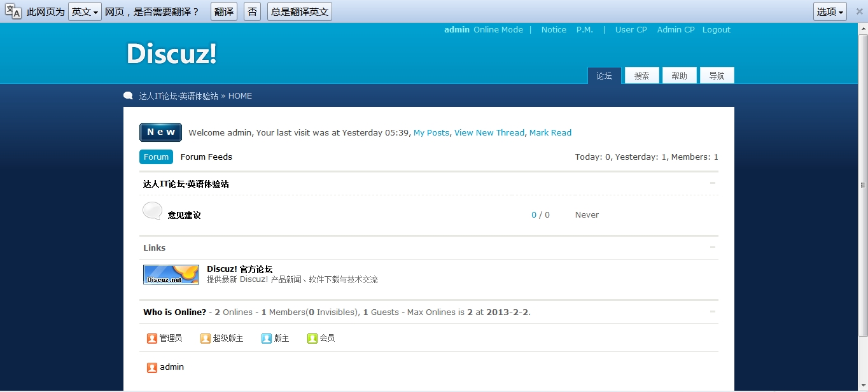Collapse the 达人IT论坛·英语体验站 category
868x392 pixels.
(713, 183)
